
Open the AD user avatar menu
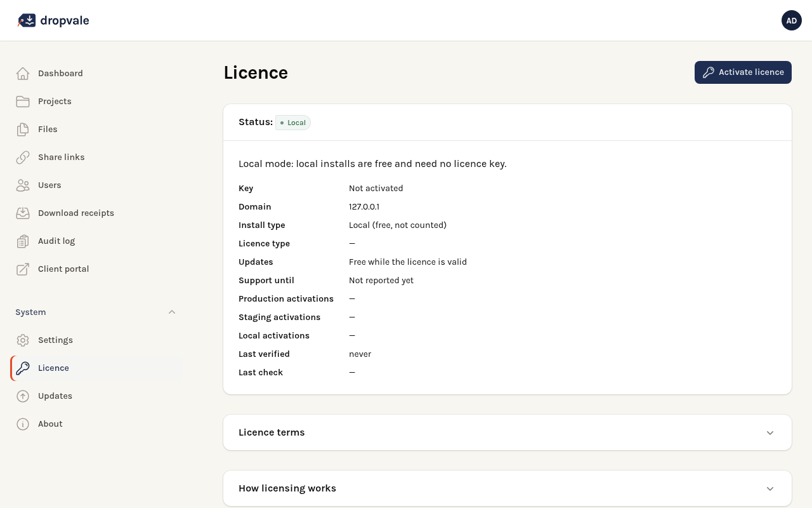tap(792, 20)
